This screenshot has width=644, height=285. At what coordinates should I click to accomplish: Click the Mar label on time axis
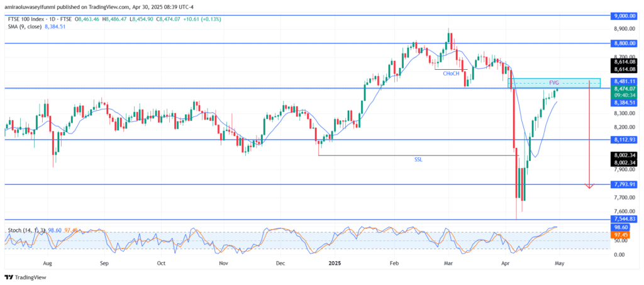pyautogui.click(x=448, y=263)
